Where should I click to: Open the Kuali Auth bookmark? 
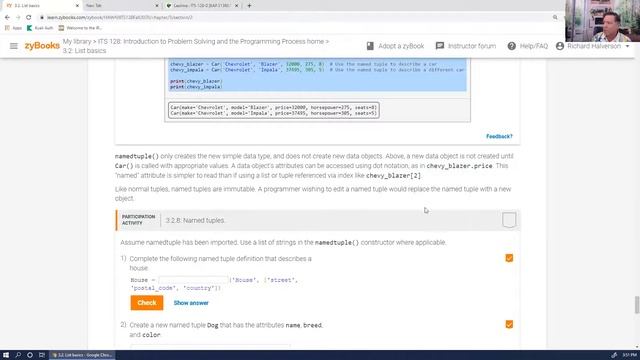[40, 28]
